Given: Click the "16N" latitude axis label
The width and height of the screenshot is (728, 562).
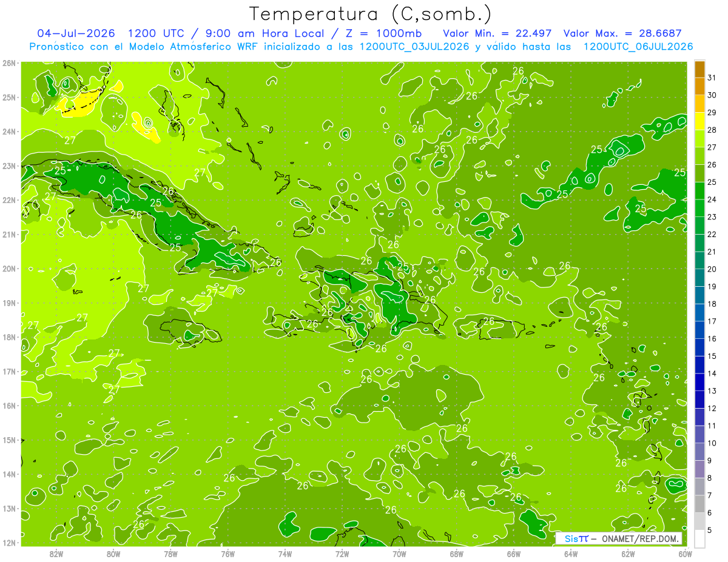Looking at the screenshot, I should tap(9, 406).
